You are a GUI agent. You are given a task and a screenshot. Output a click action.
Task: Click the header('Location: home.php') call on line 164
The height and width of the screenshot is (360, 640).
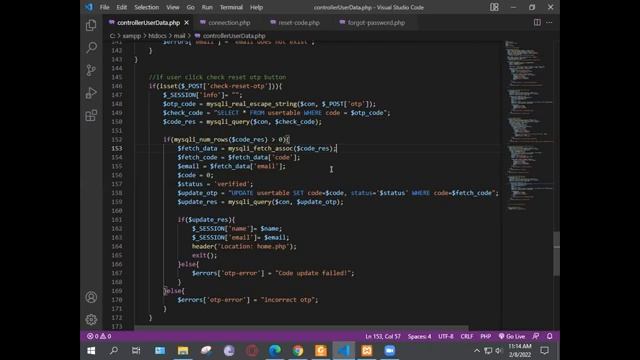tap(244, 246)
